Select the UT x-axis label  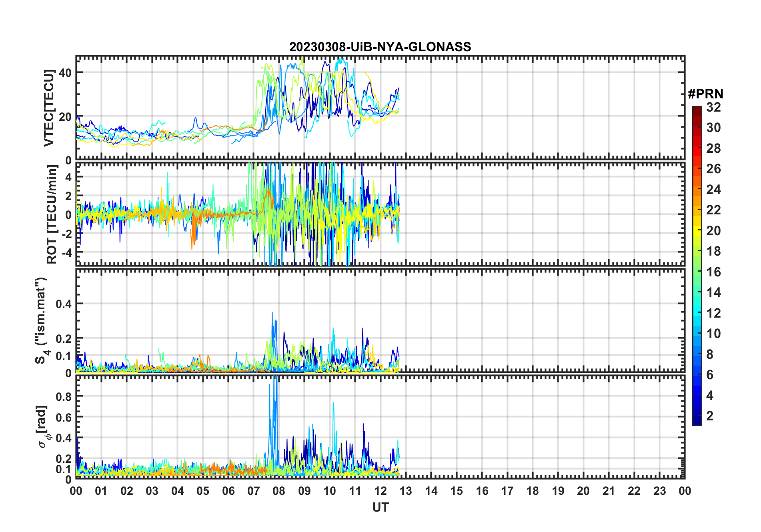click(380, 508)
